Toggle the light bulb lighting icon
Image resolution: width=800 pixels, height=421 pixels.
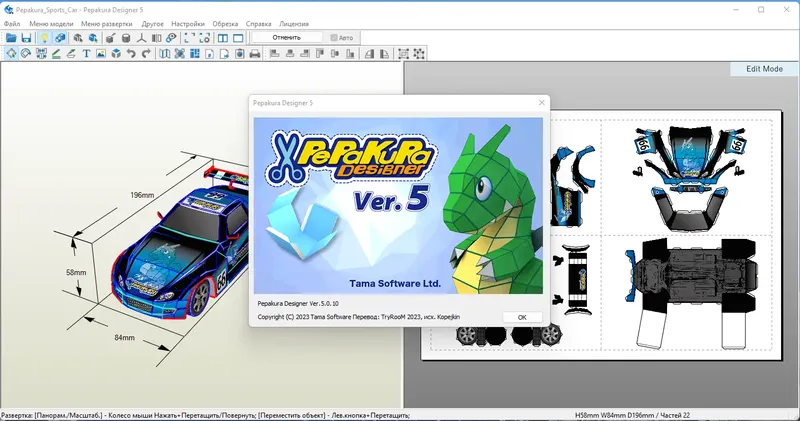coord(44,38)
